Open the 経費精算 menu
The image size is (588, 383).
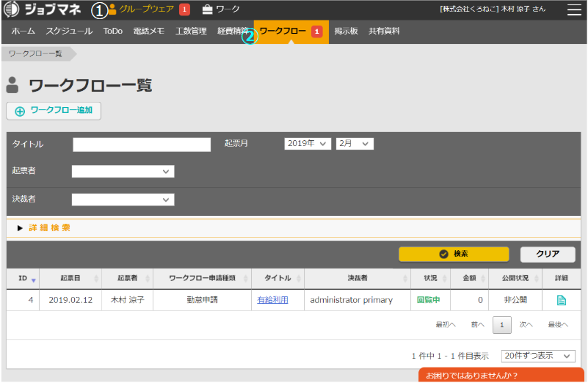tap(233, 32)
